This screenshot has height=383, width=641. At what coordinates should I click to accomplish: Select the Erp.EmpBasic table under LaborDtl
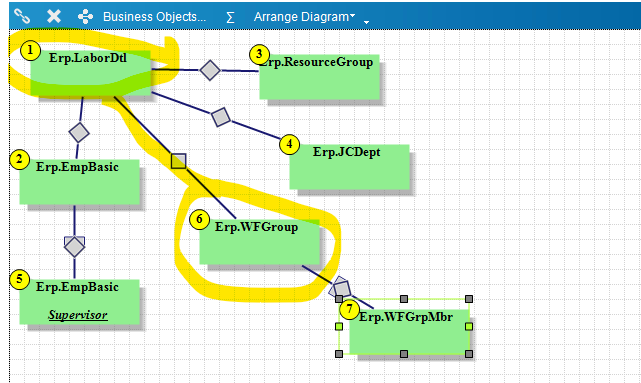79,182
